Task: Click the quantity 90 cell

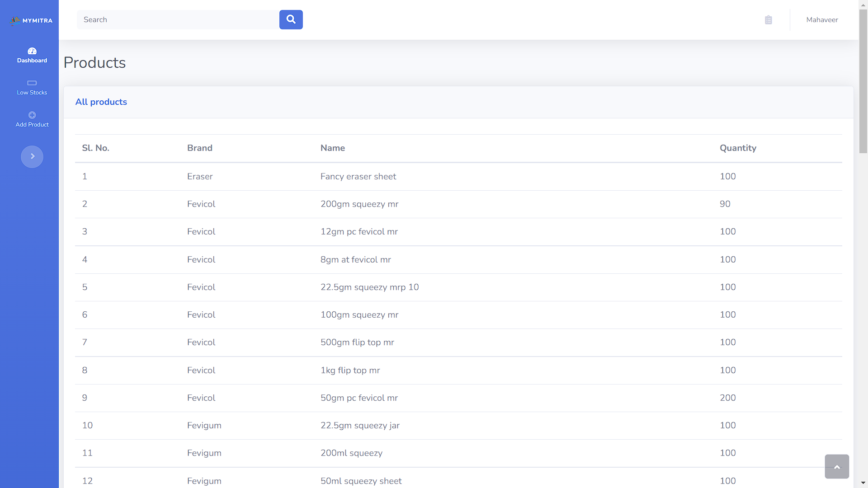Action: coord(725,204)
